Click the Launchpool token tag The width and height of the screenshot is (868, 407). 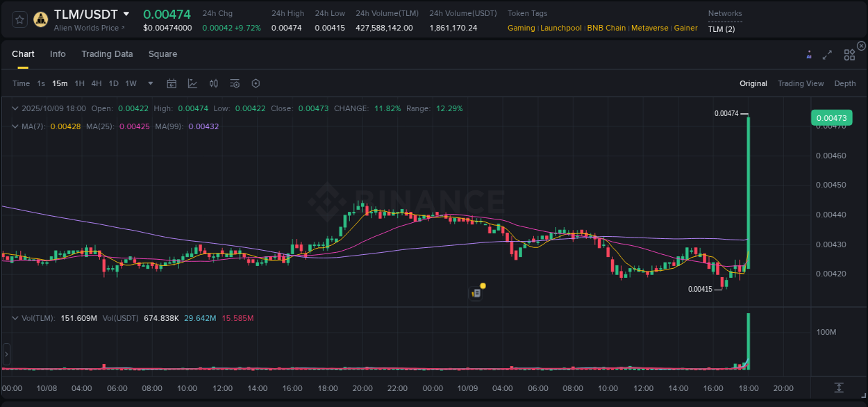[x=560, y=28]
